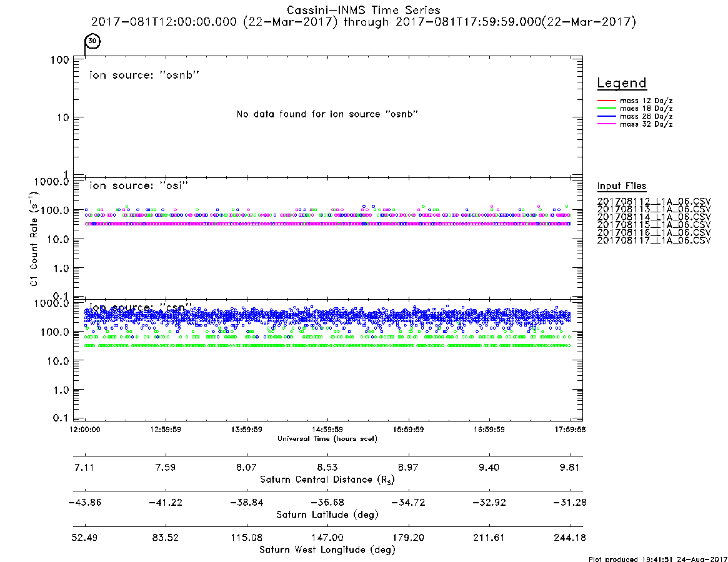Select the Input Files heading
728x562 pixels.
click(622, 186)
